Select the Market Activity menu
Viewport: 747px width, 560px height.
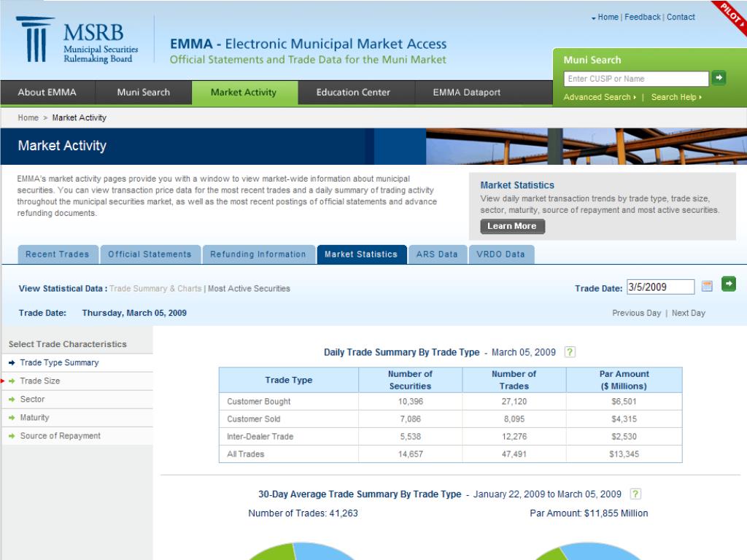pyautogui.click(x=244, y=93)
